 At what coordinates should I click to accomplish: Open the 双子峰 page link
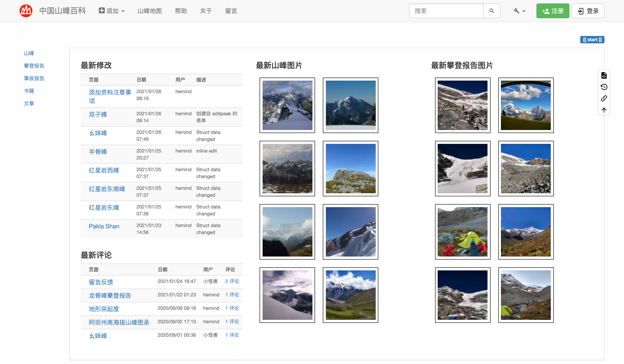(98, 114)
